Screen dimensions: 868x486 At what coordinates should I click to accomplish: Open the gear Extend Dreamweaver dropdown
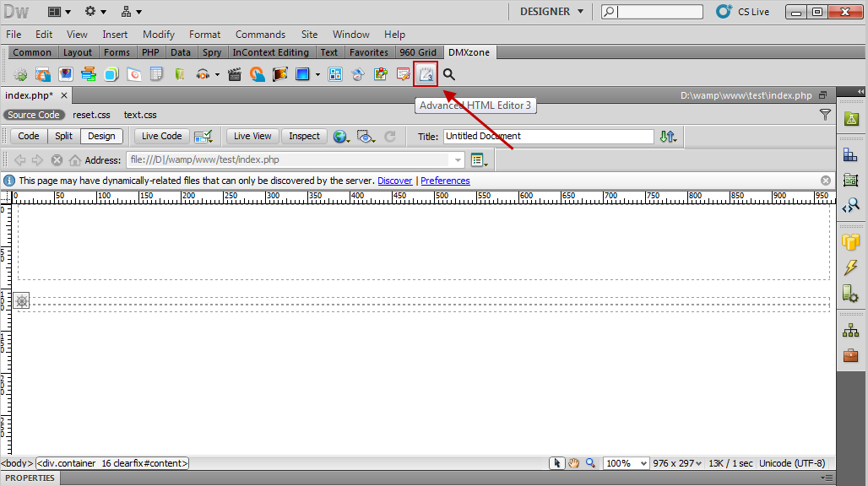point(95,12)
